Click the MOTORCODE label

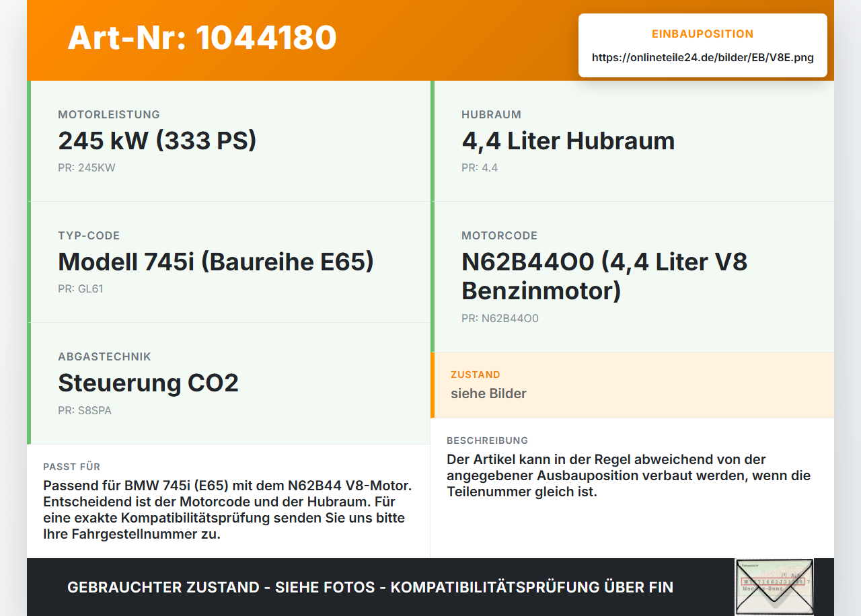[x=499, y=235]
